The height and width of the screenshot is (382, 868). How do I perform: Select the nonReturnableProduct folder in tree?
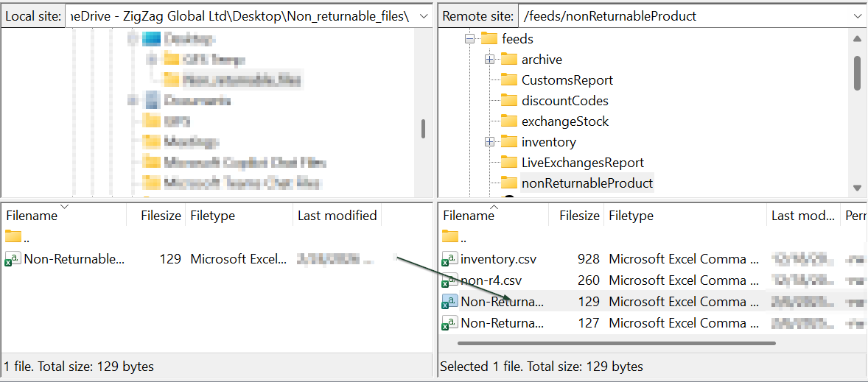pyautogui.click(x=587, y=183)
